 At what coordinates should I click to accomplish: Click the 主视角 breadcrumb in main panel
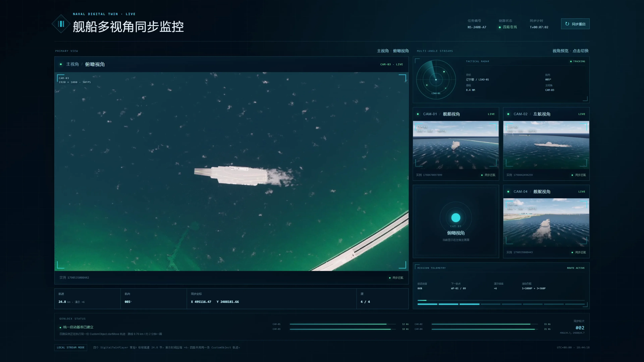pos(72,64)
